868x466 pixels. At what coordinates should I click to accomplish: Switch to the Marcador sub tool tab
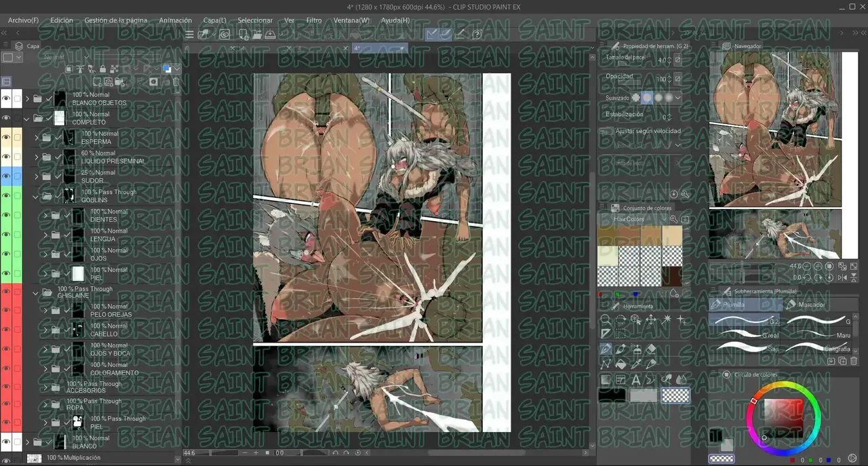point(821,305)
